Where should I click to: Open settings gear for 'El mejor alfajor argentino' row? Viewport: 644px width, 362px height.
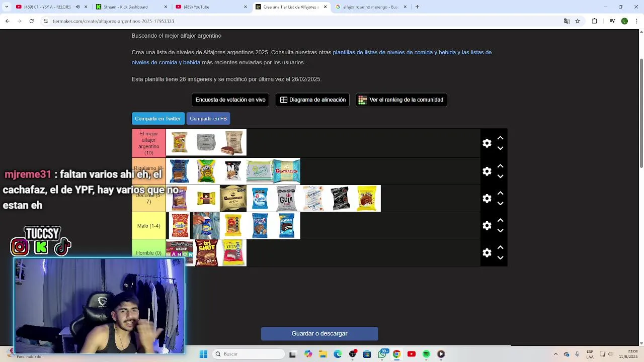487,143
